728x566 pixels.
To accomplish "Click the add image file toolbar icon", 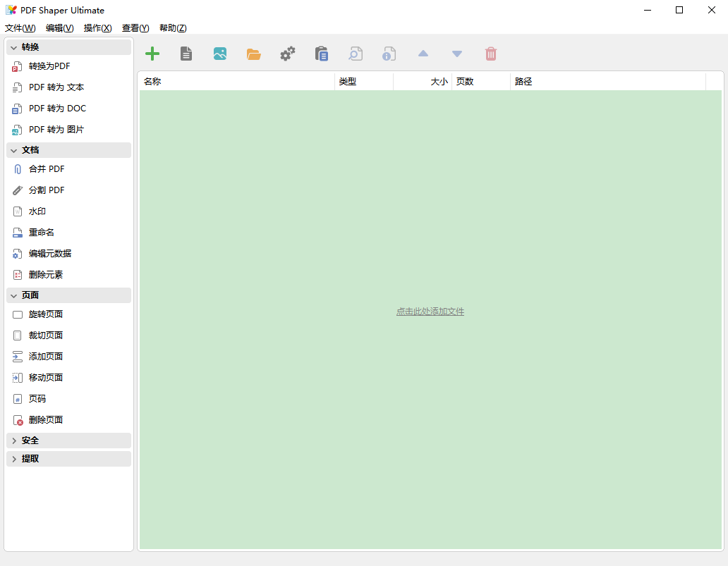I will pos(220,54).
